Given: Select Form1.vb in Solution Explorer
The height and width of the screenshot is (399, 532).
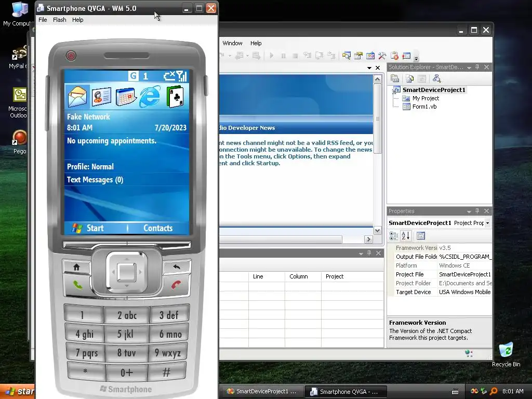Looking at the screenshot, I should point(424,107).
